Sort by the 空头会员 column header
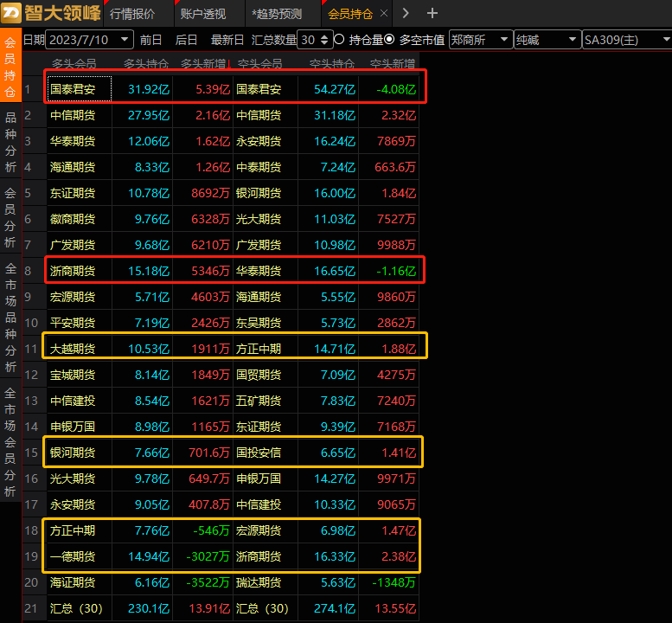Viewport: 672px width, 623px height. point(259,64)
